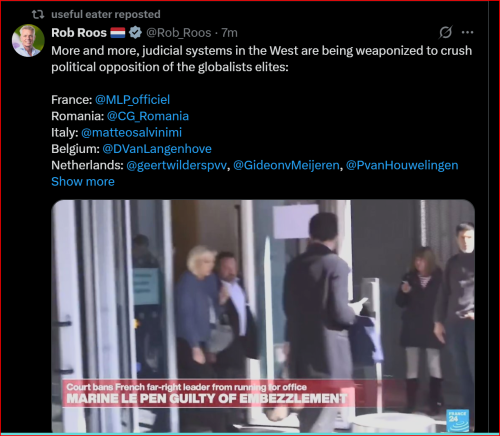Click the @Rob_Roos handle
The height and width of the screenshot is (436, 500).
click(179, 33)
